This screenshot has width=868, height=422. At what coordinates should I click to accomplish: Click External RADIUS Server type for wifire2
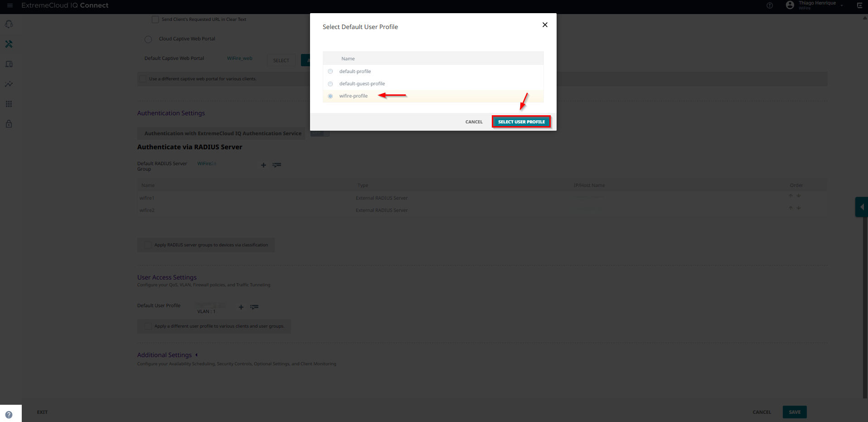pos(382,210)
